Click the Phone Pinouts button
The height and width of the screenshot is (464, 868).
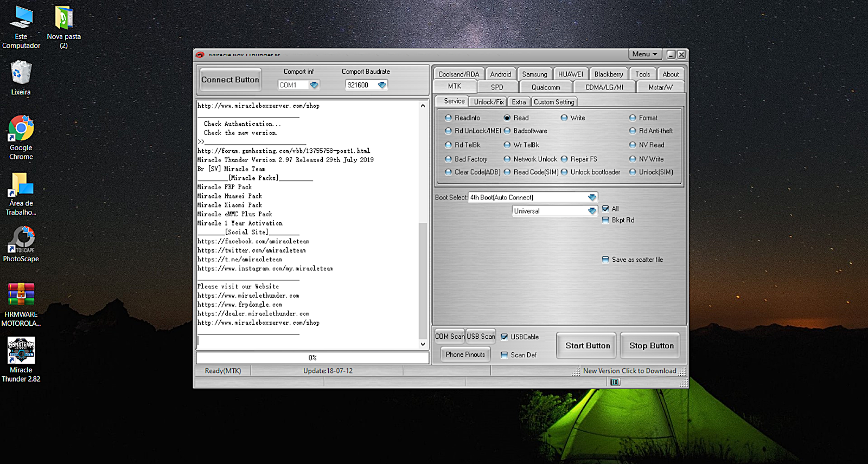pyautogui.click(x=465, y=355)
